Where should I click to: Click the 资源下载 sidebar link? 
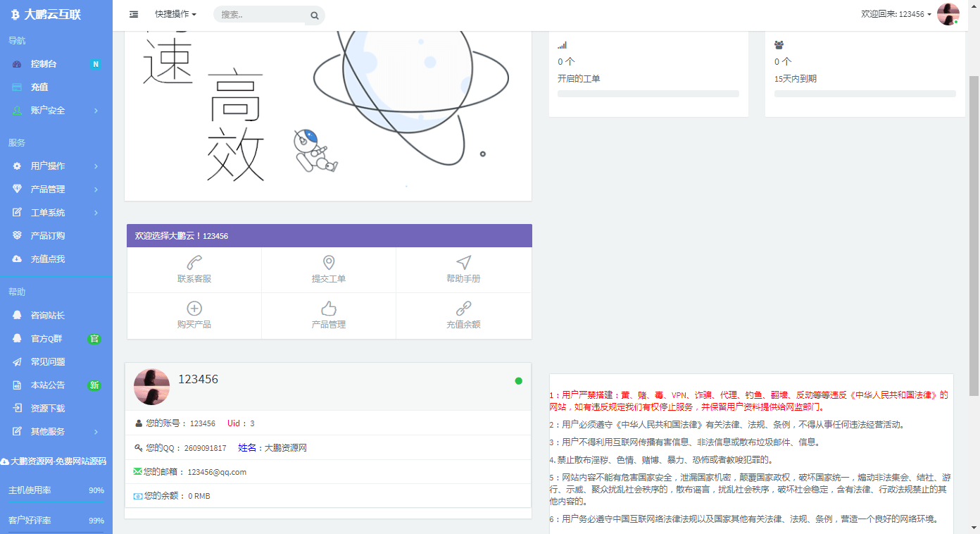point(56,408)
